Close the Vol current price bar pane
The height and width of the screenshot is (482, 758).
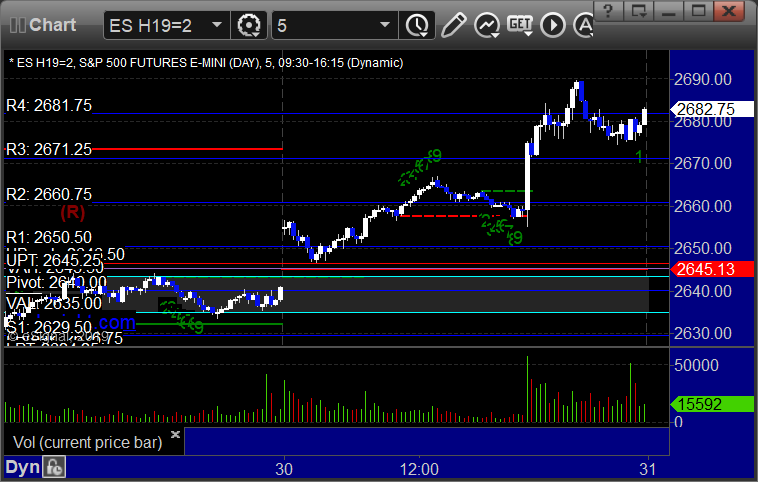[175, 434]
